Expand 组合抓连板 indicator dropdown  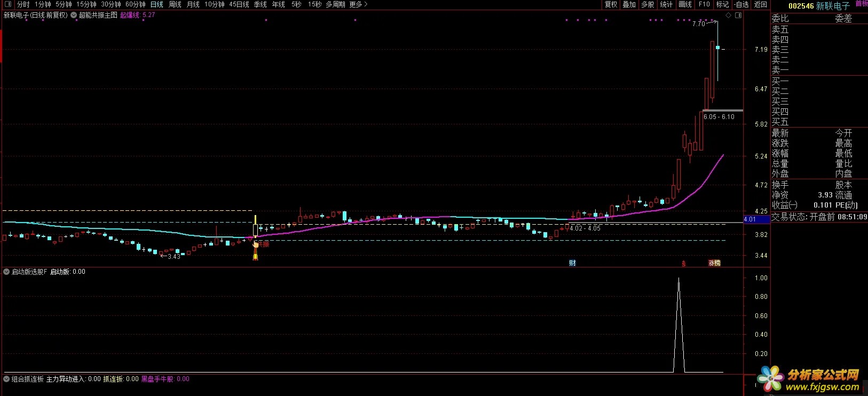tap(6, 379)
